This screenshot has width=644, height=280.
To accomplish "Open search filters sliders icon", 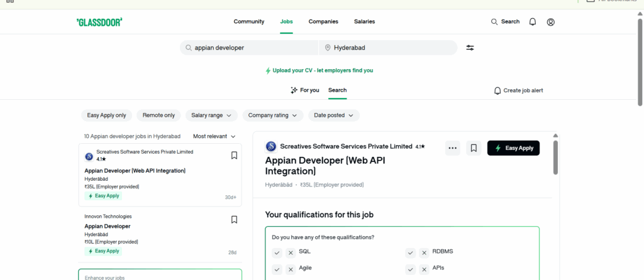I will [x=470, y=48].
